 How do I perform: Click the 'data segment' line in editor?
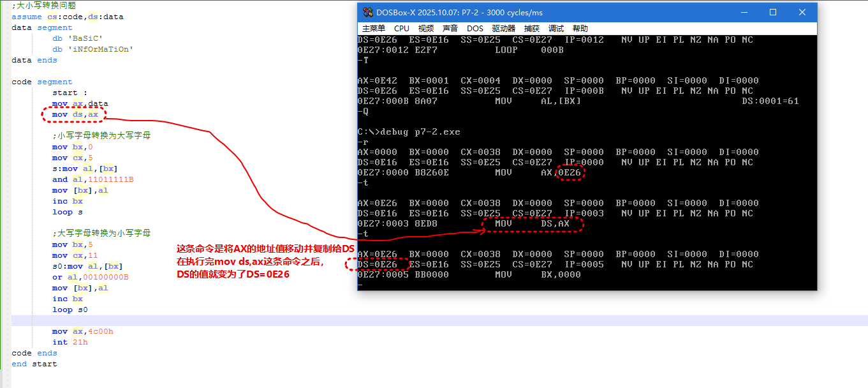tap(42, 27)
